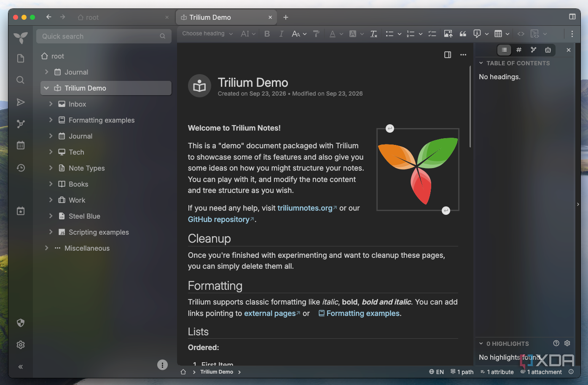This screenshot has width=588, height=385.
Task: Open note map tab in right pane
Action: [533, 50]
